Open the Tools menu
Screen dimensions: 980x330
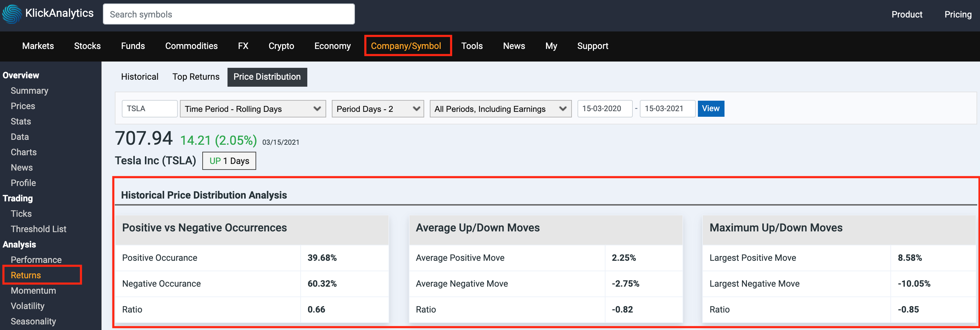(472, 46)
